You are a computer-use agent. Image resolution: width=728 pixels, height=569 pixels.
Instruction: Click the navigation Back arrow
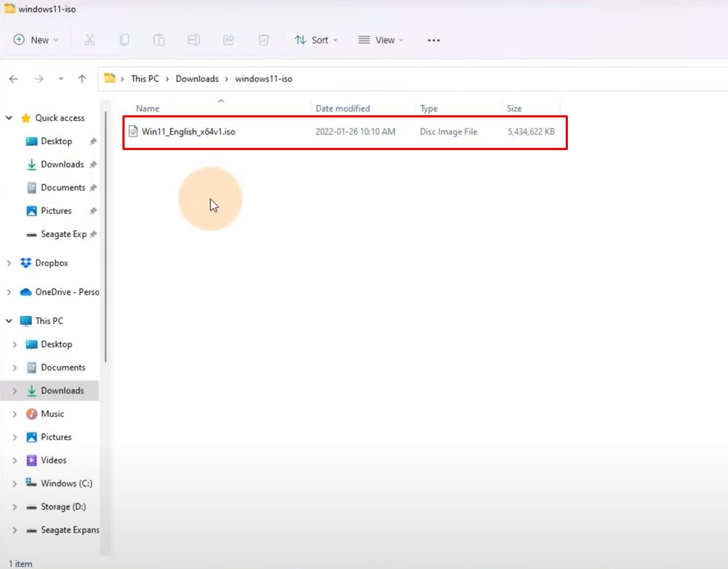coord(13,78)
